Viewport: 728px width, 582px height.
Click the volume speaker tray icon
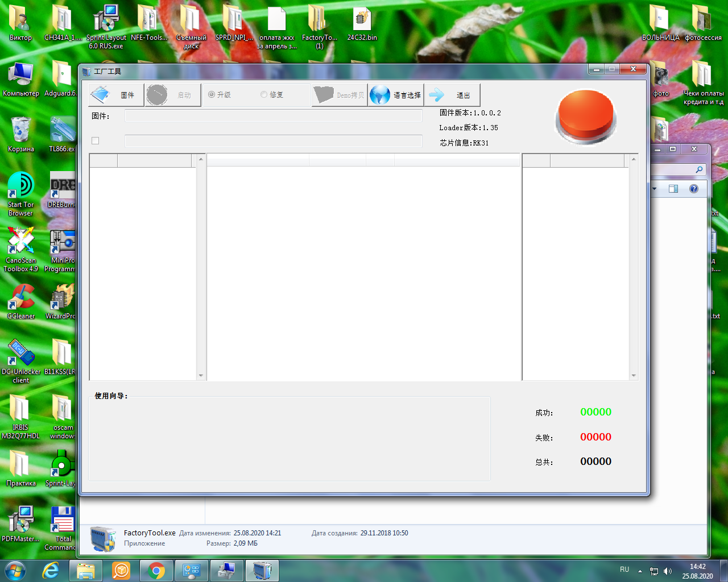click(x=668, y=571)
